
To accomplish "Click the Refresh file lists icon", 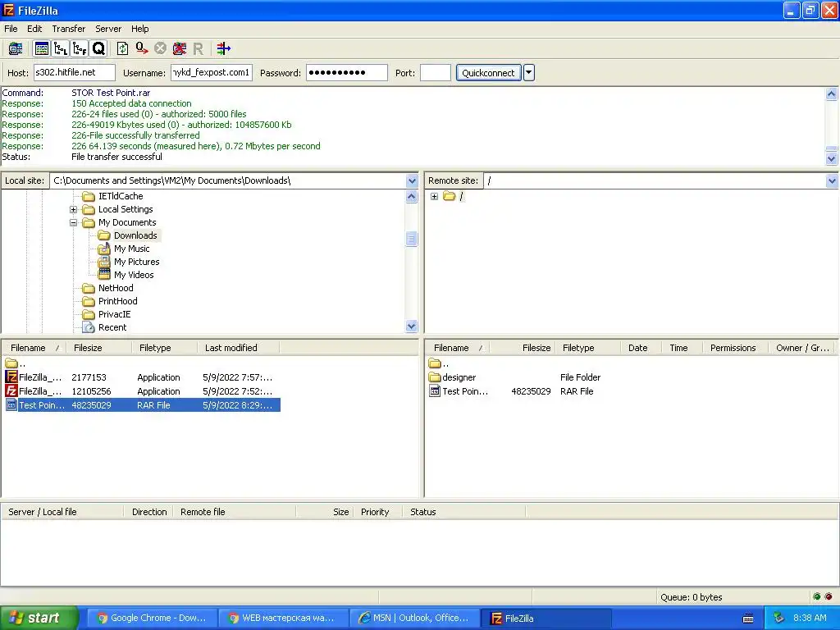I will [x=123, y=48].
